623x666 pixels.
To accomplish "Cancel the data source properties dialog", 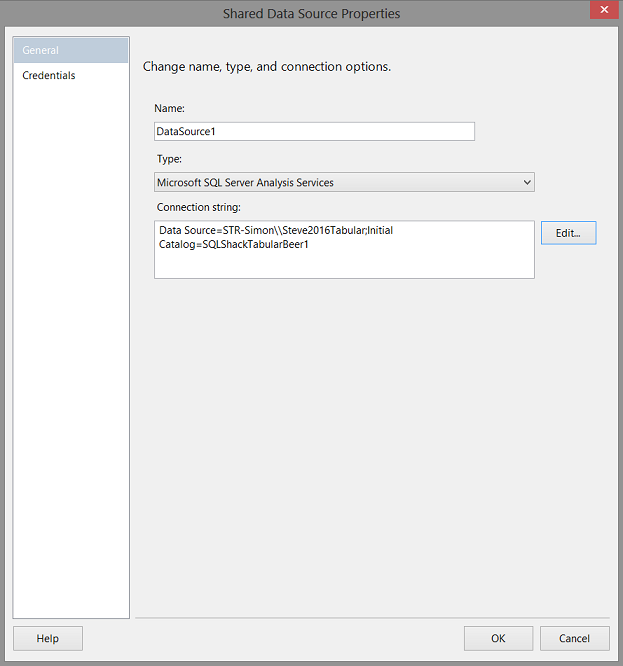I will pyautogui.click(x=574, y=638).
